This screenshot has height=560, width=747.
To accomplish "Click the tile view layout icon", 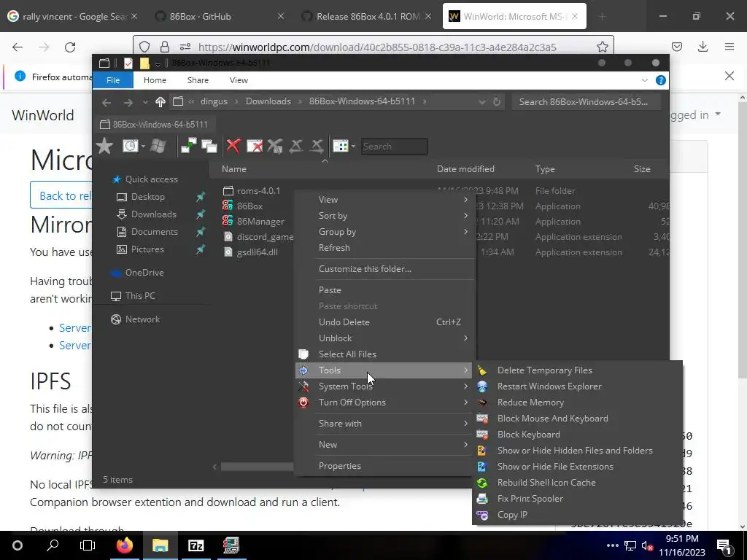I will pos(340,146).
